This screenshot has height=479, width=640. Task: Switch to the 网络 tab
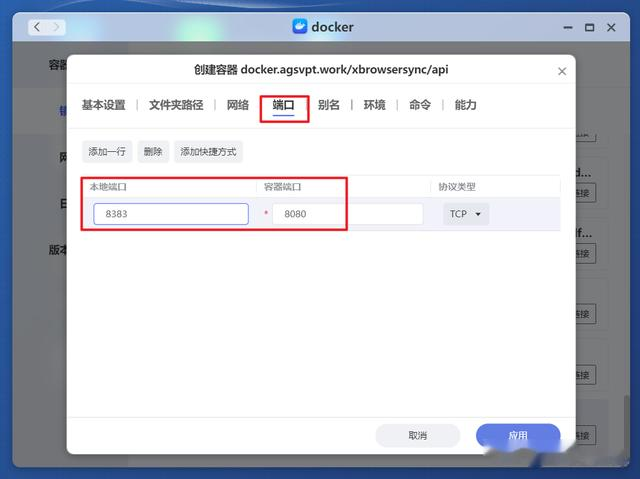[x=238, y=105]
